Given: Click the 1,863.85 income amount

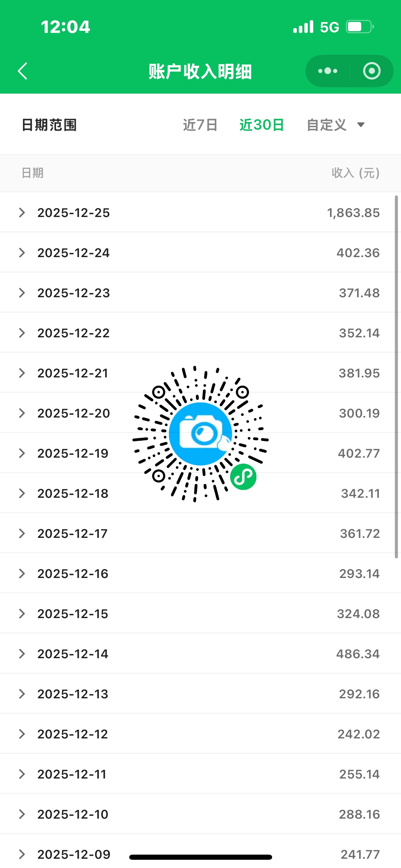Looking at the screenshot, I should pos(353,213).
